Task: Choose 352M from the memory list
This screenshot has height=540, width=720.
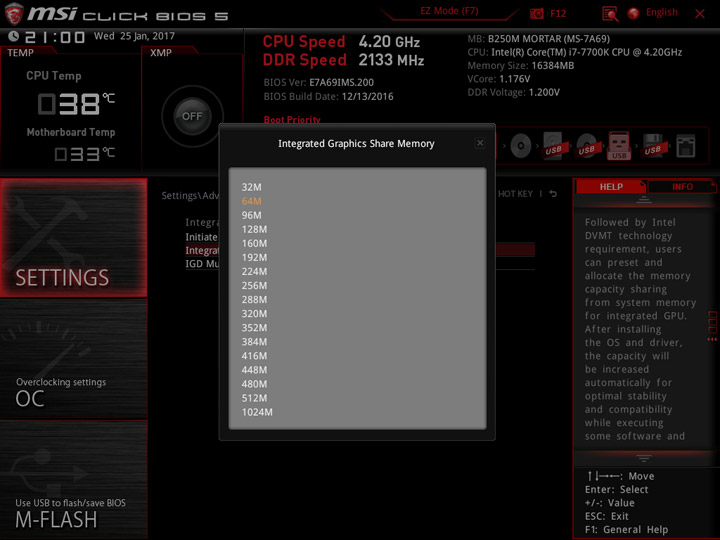Action: [x=254, y=328]
